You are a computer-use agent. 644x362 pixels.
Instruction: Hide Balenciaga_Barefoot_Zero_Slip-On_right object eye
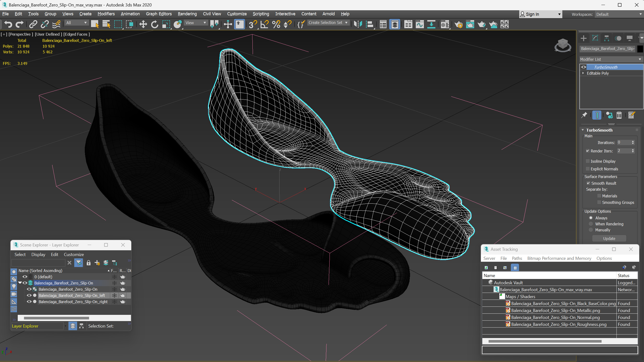(29, 301)
